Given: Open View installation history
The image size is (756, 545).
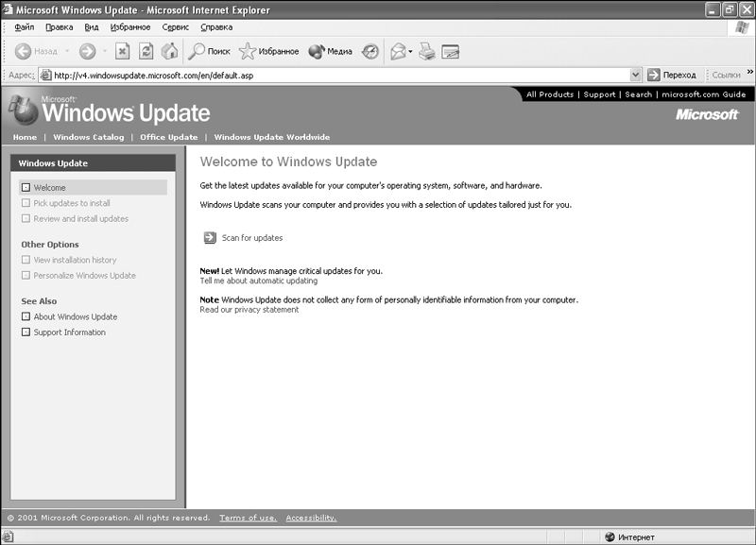Looking at the screenshot, I should point(76,260).
